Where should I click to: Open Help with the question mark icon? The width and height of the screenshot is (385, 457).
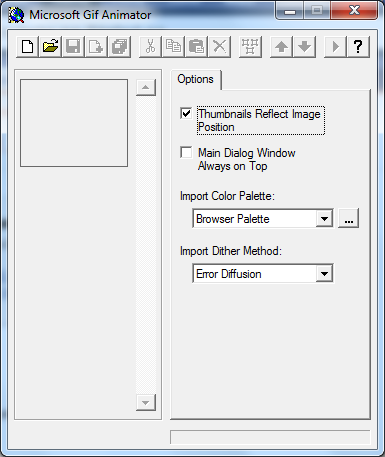[358, 47]
